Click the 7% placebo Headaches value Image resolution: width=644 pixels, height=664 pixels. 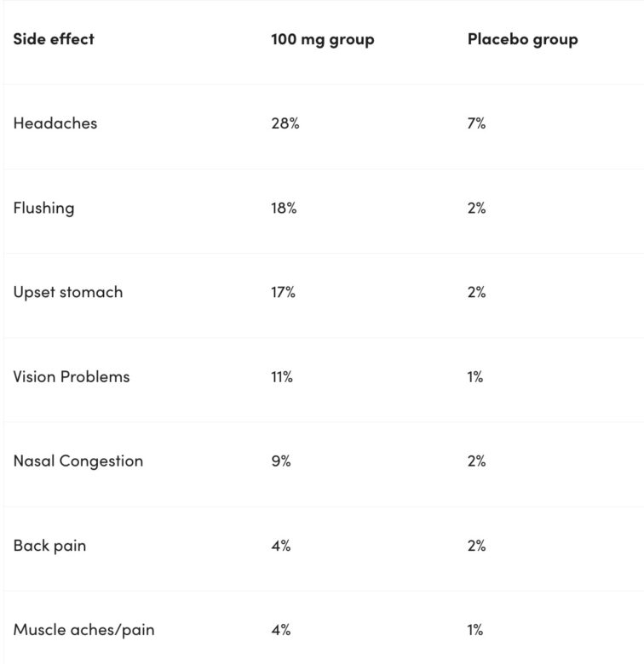476,123
